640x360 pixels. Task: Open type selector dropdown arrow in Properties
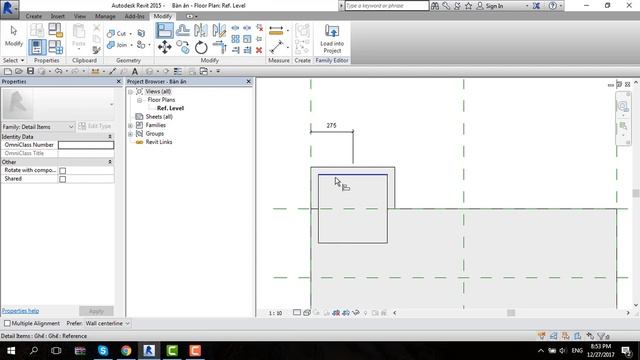111,104
